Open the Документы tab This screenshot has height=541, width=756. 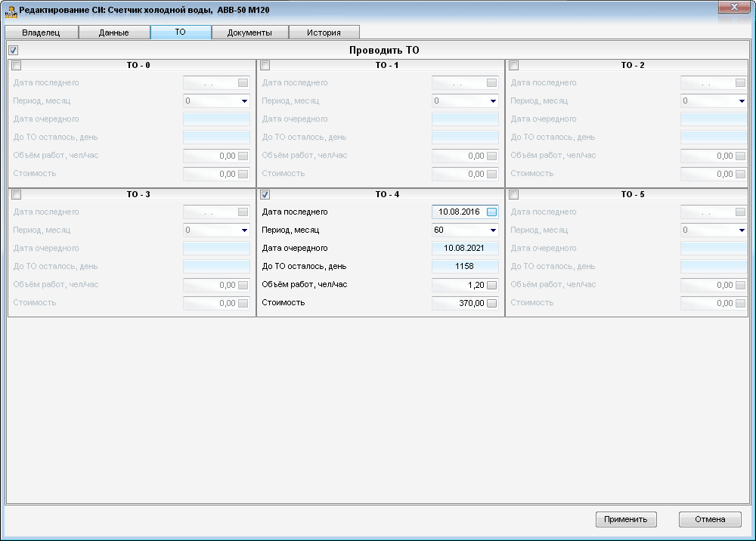[249, 32]
